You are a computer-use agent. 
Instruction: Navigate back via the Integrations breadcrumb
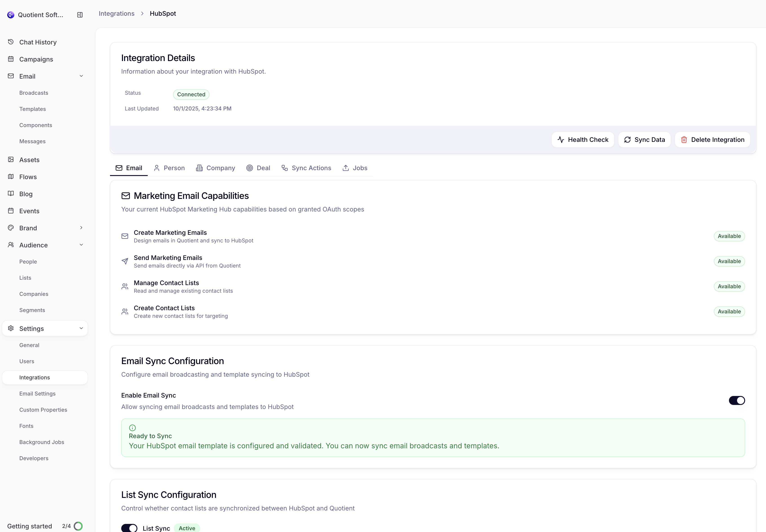(x=116, y=13)
